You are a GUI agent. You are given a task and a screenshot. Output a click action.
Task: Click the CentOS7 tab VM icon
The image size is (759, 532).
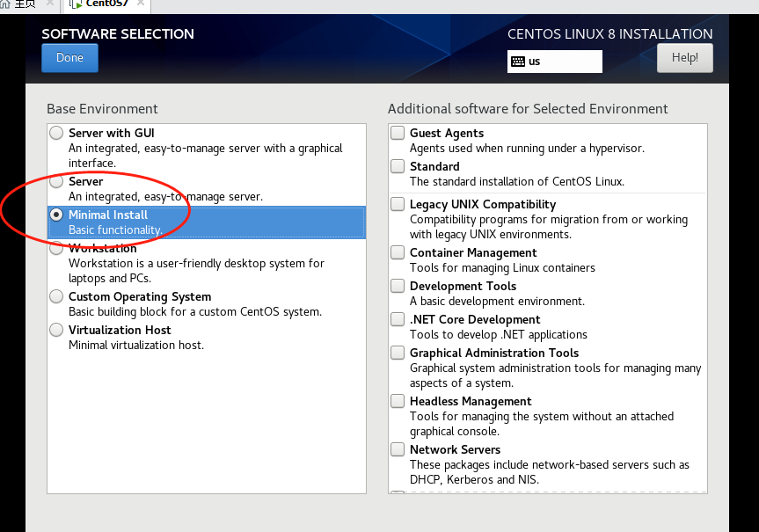76,4
